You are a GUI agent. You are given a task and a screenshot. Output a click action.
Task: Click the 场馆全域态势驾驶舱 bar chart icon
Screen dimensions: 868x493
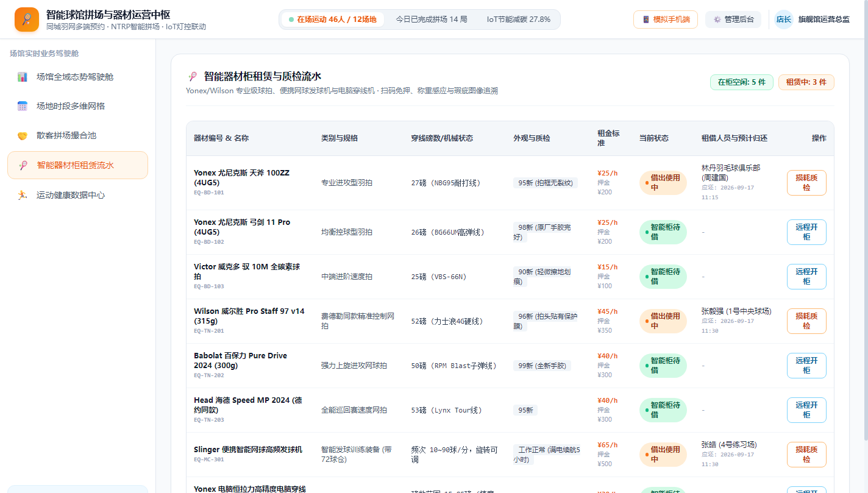pos(23,77)
